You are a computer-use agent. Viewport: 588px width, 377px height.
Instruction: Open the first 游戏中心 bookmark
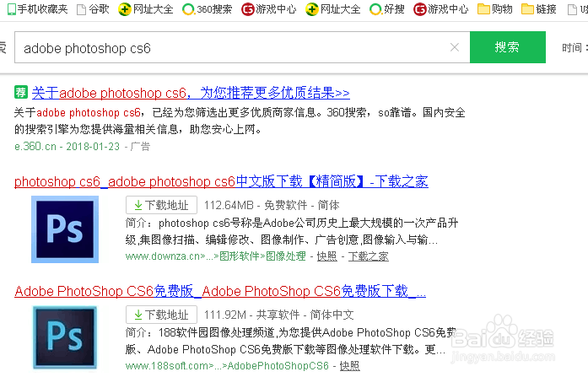(268, 9)
